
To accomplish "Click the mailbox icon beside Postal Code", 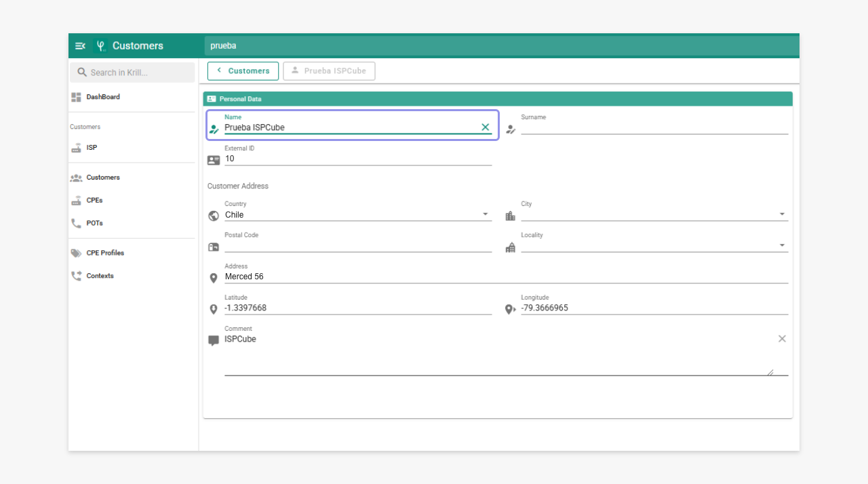I will coord(214,247).
